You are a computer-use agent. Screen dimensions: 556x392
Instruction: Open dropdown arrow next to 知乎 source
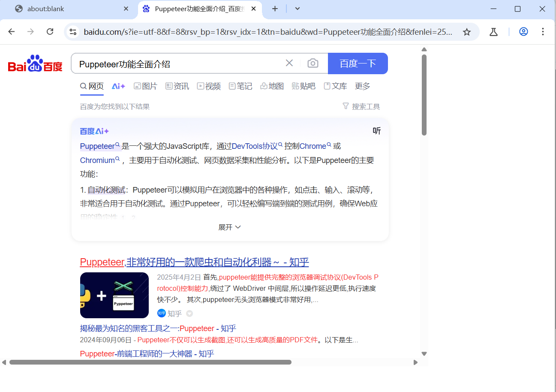[189, 314]
